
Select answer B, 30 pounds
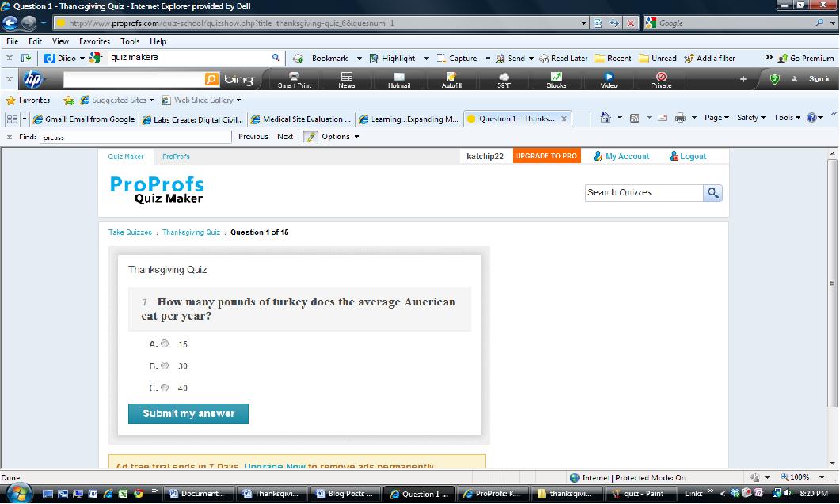(x=165, y=366)
